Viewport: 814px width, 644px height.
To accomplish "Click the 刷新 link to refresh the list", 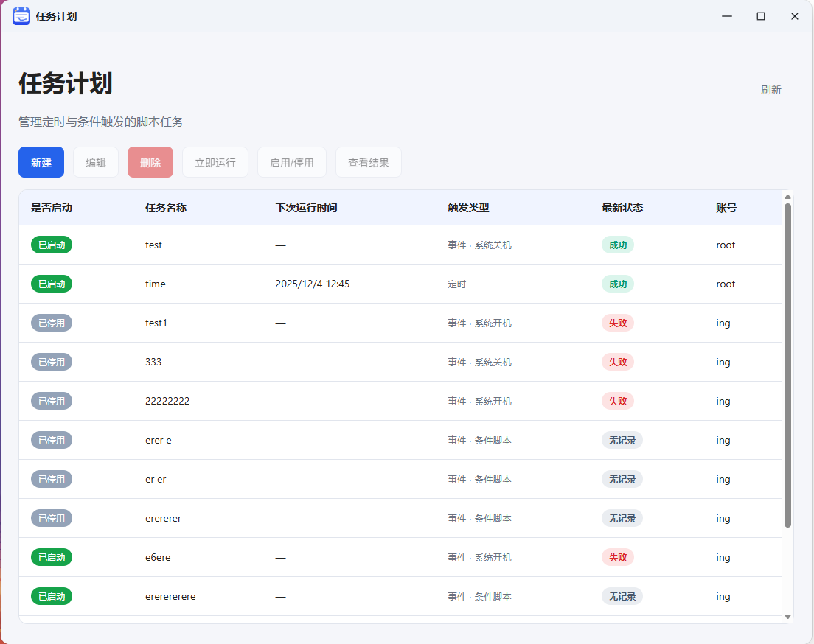I will click(771, 89).
